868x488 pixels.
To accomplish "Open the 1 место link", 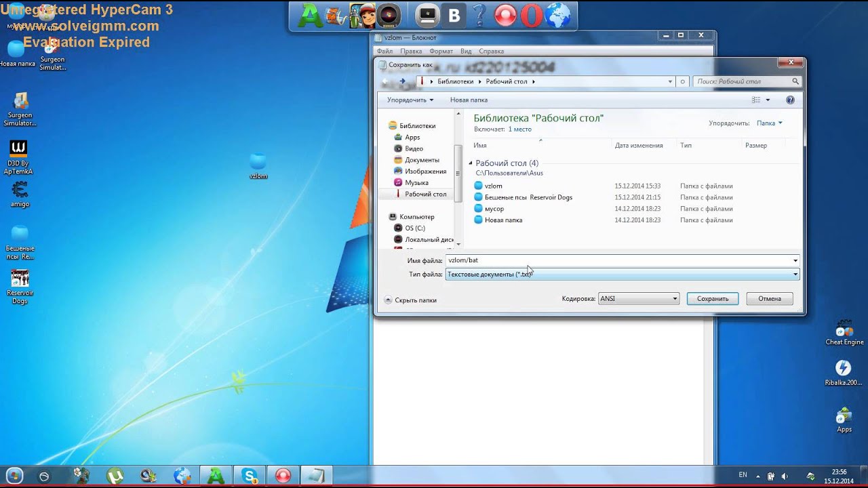I will coord(519,129).
